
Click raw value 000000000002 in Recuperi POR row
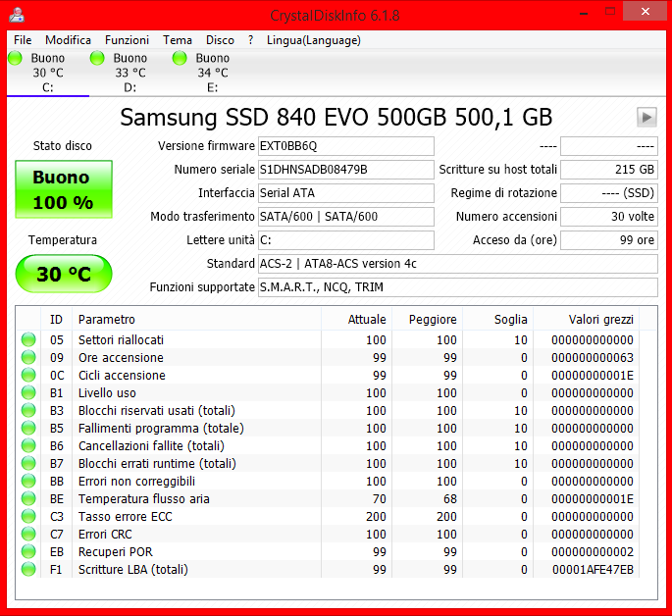(x=593, y=551)
